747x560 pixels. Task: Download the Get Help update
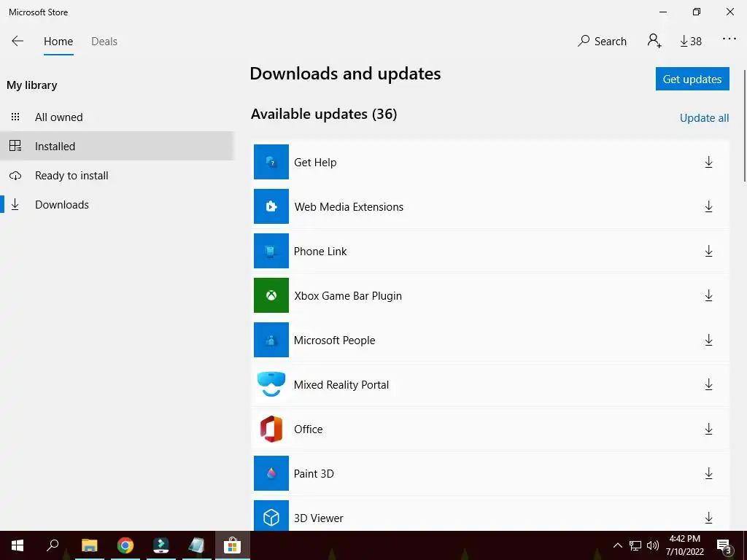click(708, 163)
